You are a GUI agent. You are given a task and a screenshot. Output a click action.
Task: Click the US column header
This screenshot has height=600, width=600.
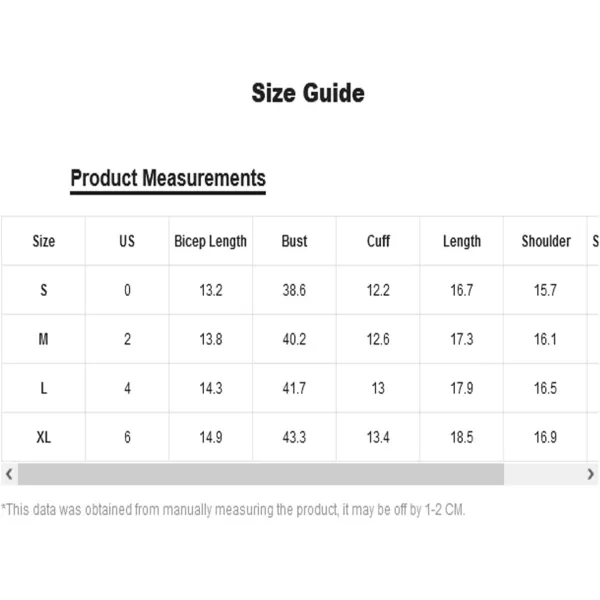pos(127,241)
